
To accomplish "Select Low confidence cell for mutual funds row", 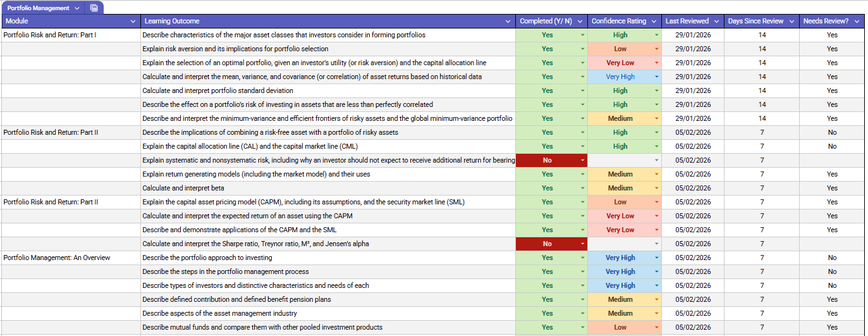I will pos(620,327).
